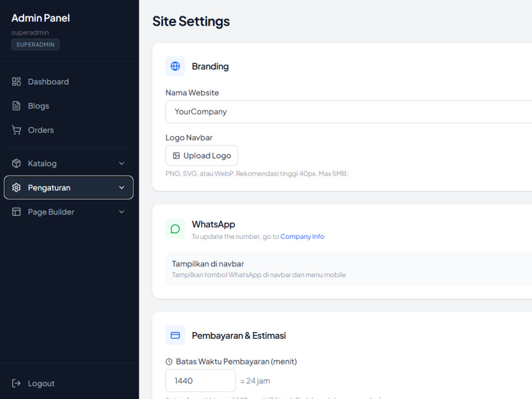Click the WhatsApp chat bubble icon
Viewport: 532px width, 399px height.
(175, 229)
